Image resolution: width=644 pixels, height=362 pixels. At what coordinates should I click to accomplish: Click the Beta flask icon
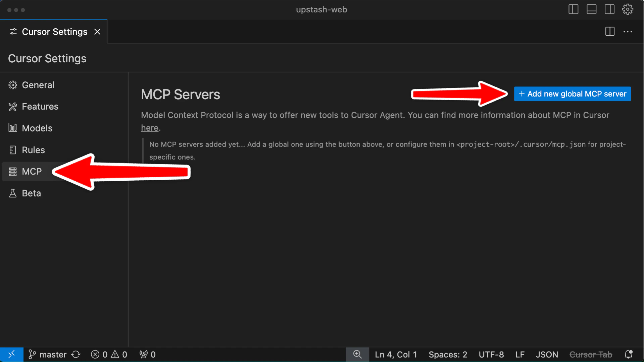click(x=13, y=193)
